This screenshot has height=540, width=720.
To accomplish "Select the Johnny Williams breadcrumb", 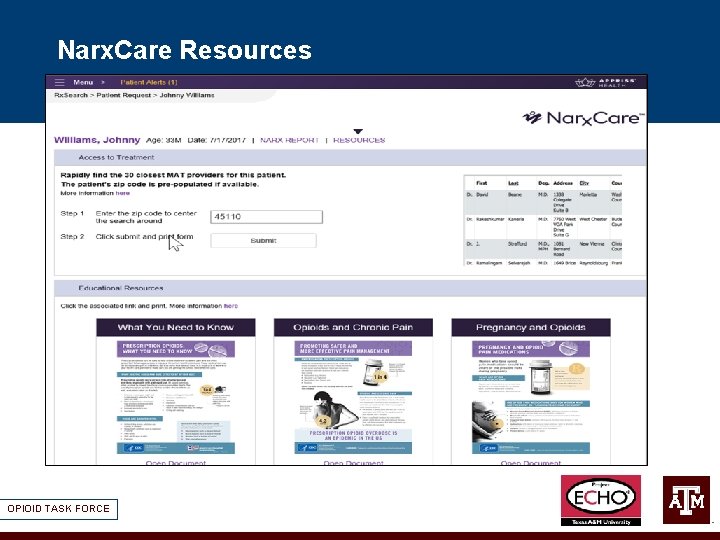I will [x=187, y=95].
